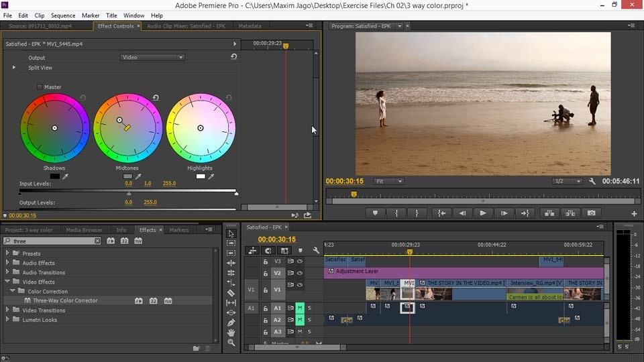Select the Track Select tool

coord(231,243)
